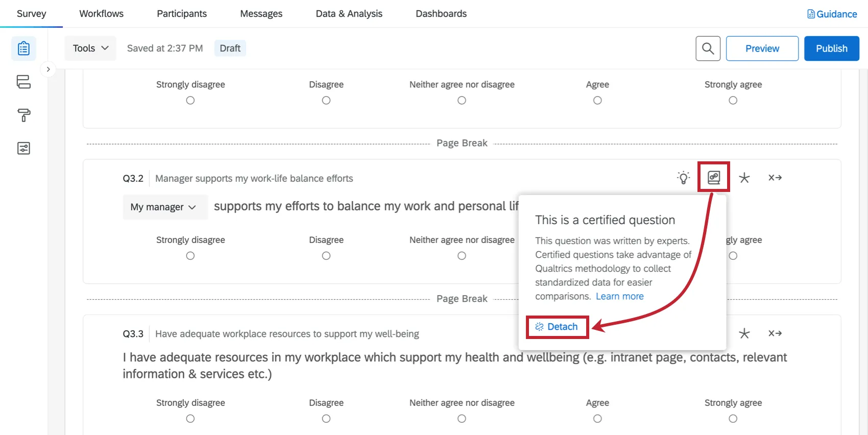Select Strongly disagree radio for Q3.2

click(x=190, y=256)
